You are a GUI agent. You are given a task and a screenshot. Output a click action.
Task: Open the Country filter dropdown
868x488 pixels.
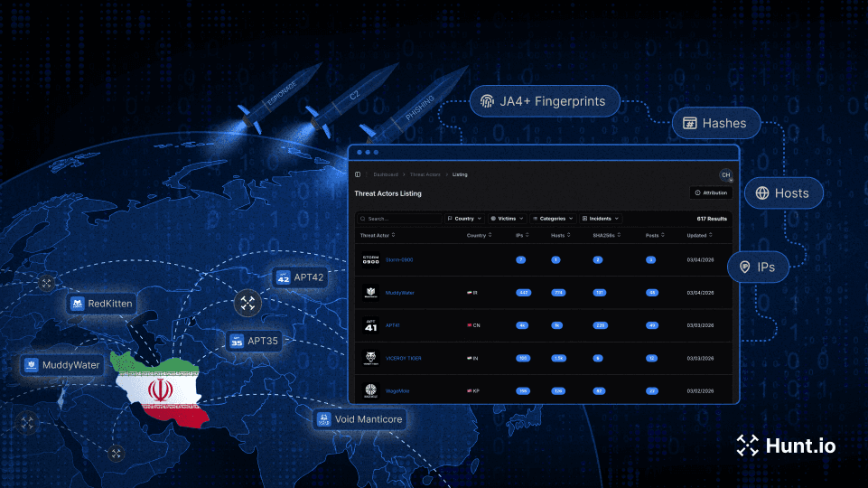click(x=464, y=219)
